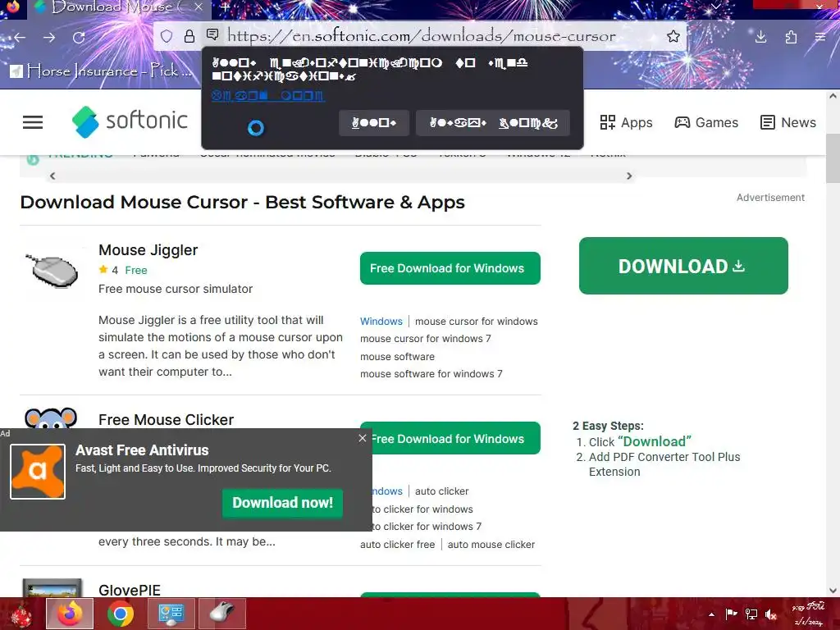Open the Mouse Jiggler title link
Screen dimensions: 840x630
pyautogui.click(x=148, y=250)
